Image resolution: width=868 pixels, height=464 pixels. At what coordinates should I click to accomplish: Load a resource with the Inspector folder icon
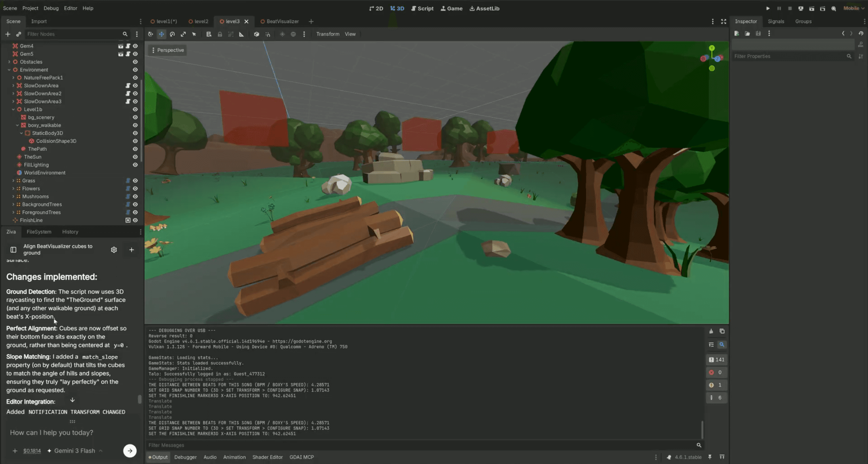click(747, 34)
